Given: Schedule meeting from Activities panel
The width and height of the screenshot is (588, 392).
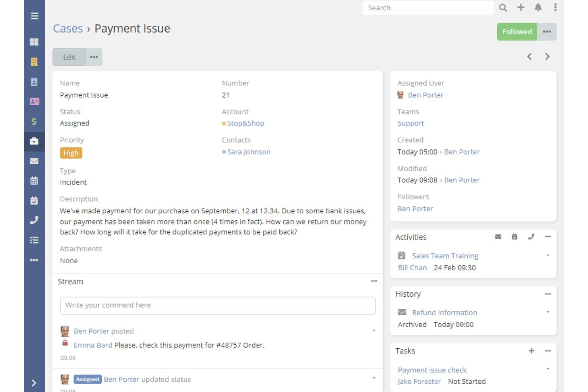Looking at the screenshot, I should point(514,237).
